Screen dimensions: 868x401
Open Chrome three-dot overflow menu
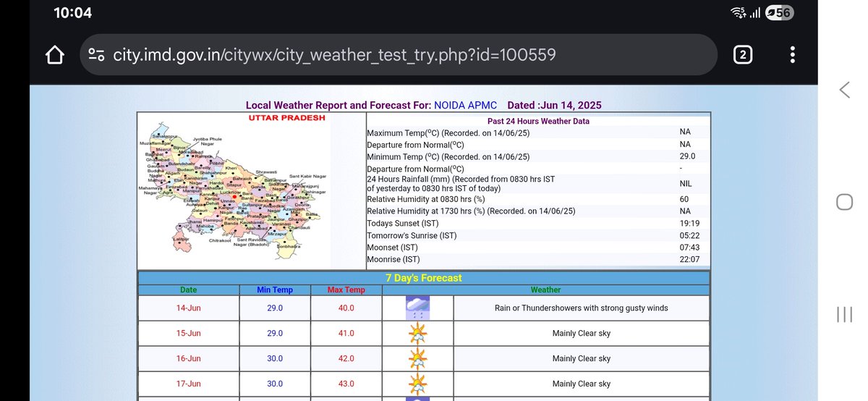tap(793, 55)
